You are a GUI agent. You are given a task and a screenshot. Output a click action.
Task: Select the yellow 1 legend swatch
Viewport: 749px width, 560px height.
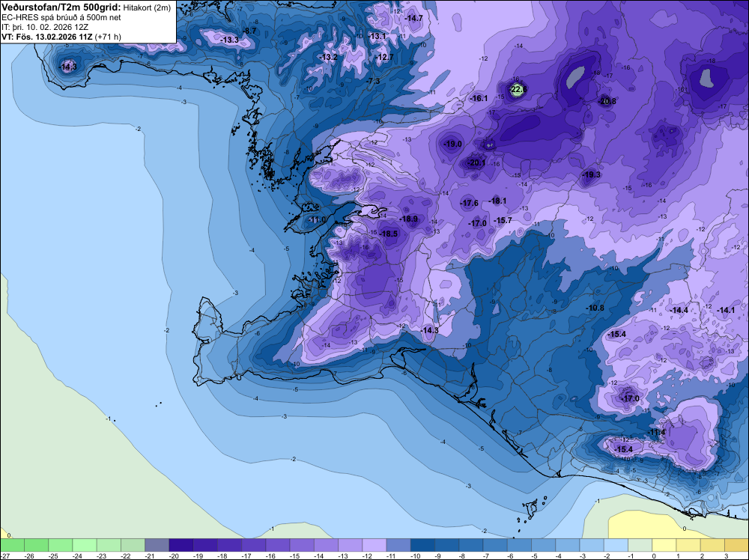click(x=688, y=545)
